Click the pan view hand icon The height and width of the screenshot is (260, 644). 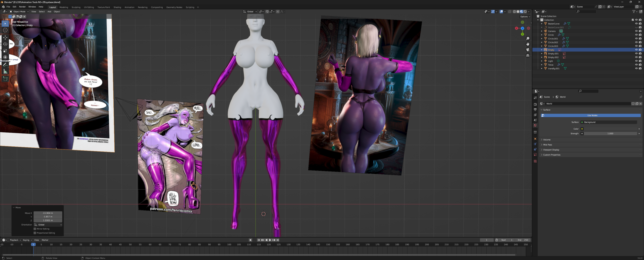coord(528,44)
